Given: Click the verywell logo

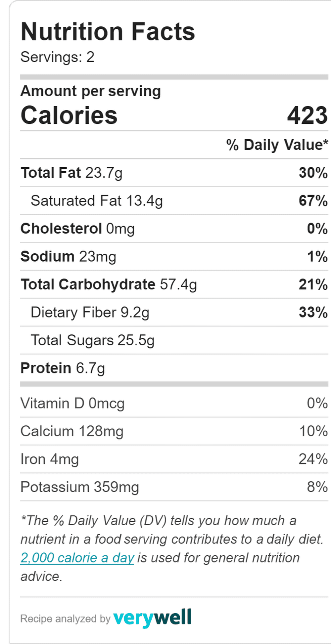Looking at the screenshot, I should (152, 618).
